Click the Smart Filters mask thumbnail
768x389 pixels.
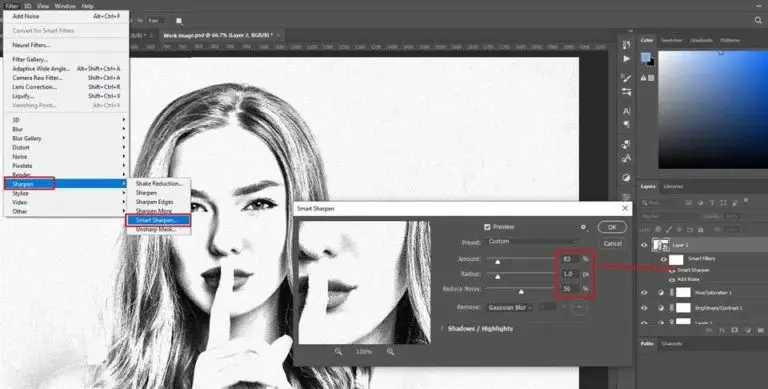pyautogui.click(x=676, y=259)
